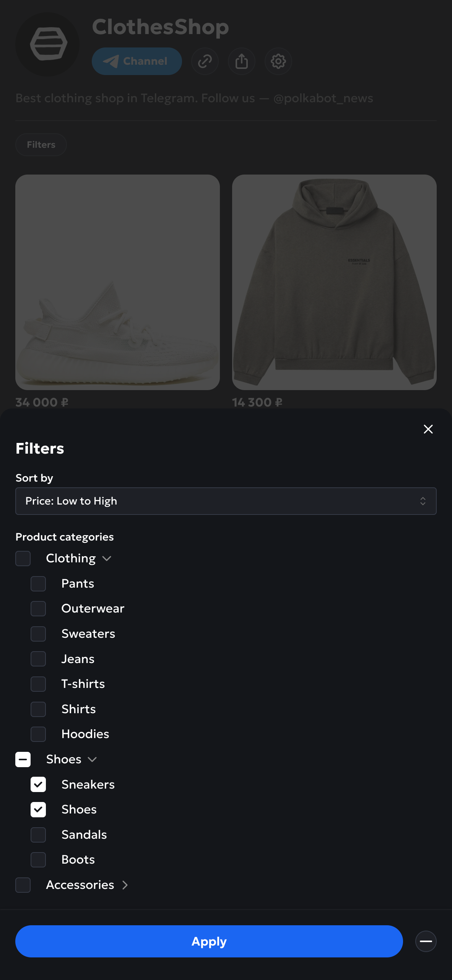Click the share icon in header
Screen dimensions: 452x980
coord(242,61)
